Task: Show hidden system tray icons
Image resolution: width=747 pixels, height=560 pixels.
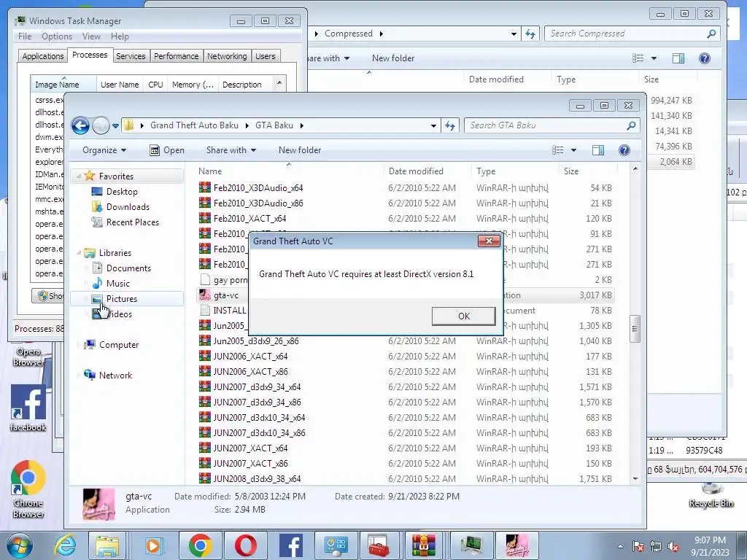Action: pos(620,546)
